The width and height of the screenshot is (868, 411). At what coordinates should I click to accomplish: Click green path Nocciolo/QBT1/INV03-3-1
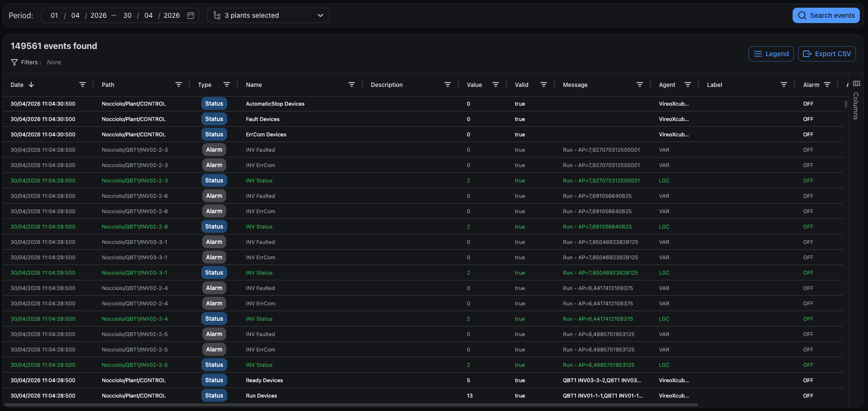(x=134, y=273)
